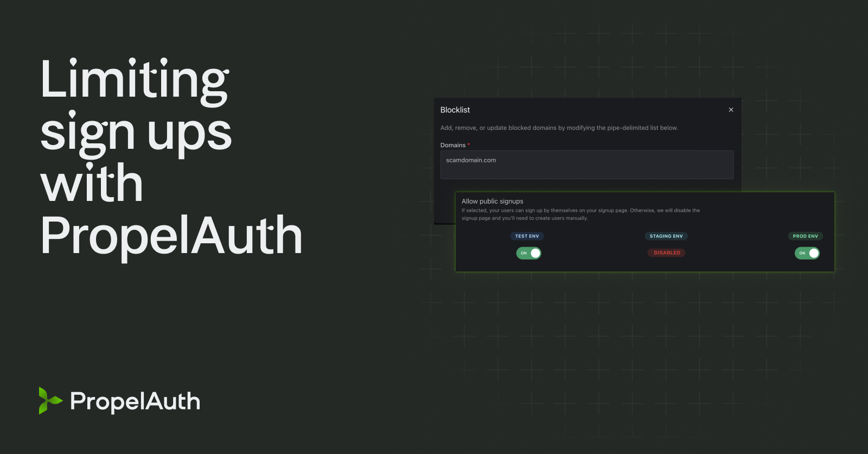Click the PropelAuth wordmark beside the logo
Screen dimensions: 868x454
(x=135, y=402)
